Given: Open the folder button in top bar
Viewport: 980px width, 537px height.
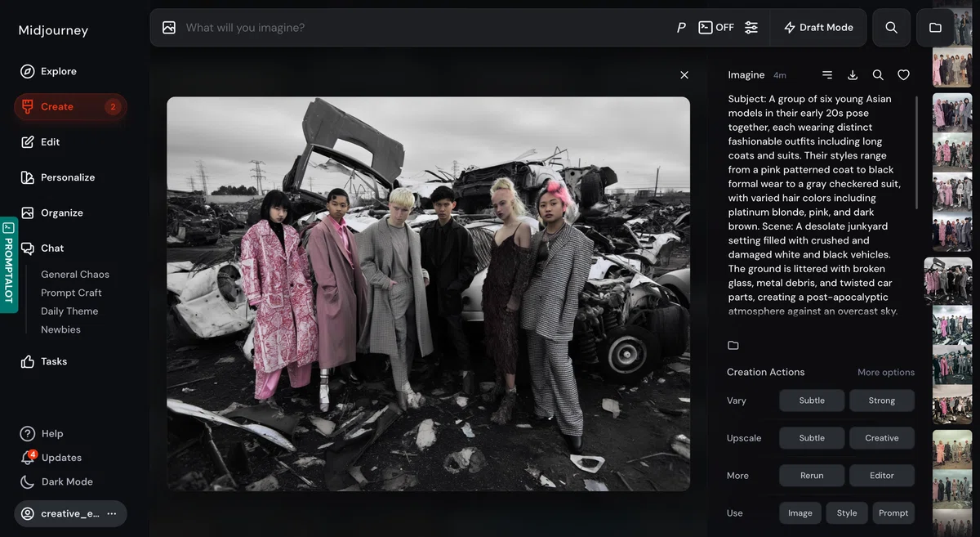Looking at the screenshot, I should click(x=935, y=28).
